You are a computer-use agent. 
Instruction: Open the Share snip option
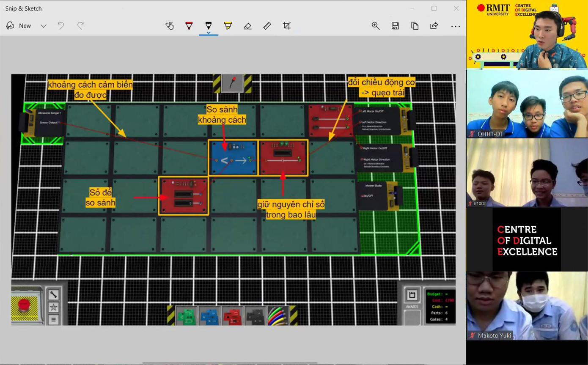434,26
